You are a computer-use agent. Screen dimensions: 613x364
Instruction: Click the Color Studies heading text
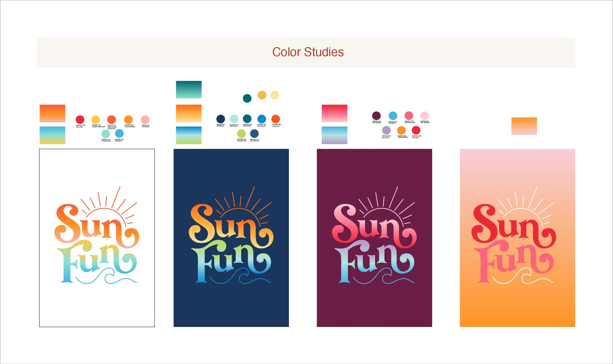coord(308,52)
